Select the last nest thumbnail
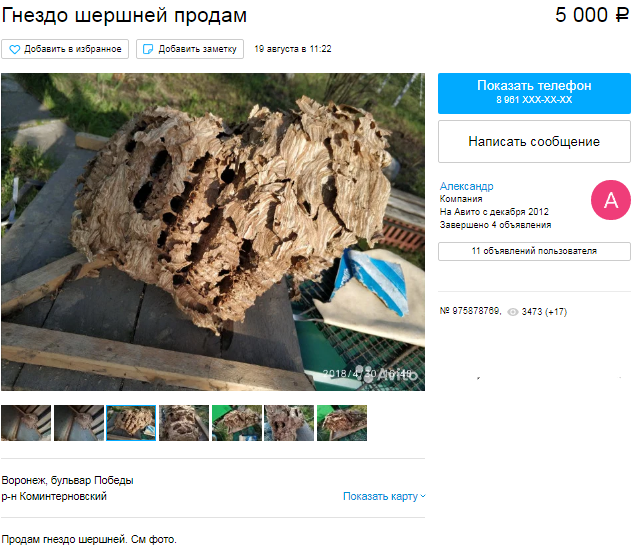The width and height of the screenshot is (644, 560). pos(342,423)
